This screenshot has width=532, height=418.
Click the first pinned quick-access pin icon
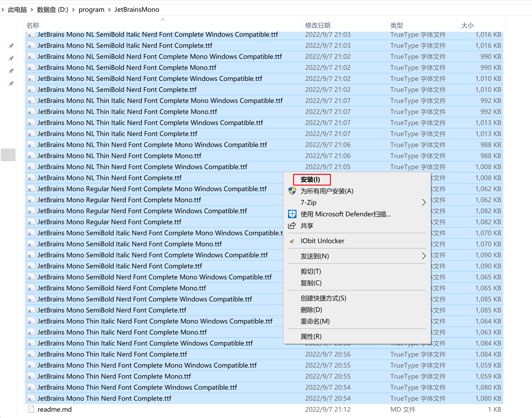click(x=11, y=46)
